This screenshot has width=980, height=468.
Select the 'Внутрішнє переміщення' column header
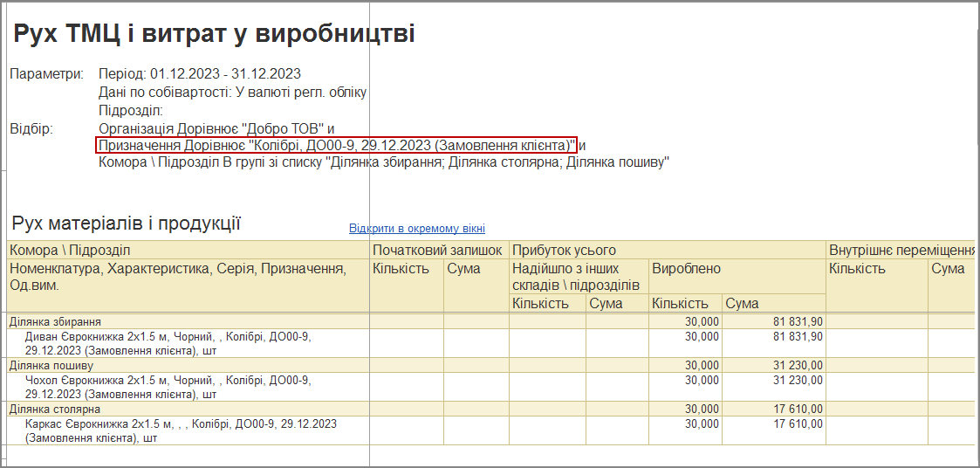pos(901,251)
